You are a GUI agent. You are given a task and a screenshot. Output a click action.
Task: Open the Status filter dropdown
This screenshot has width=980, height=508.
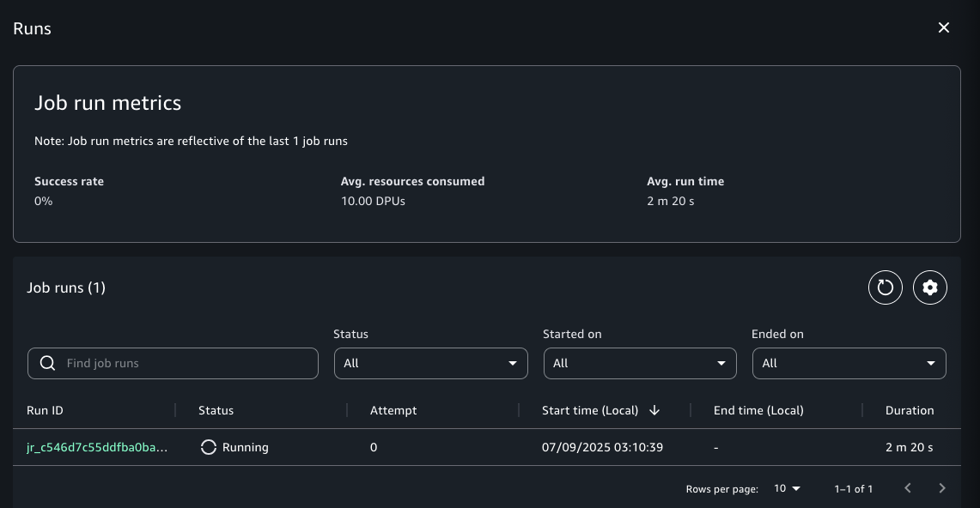[x=431, y=363]
